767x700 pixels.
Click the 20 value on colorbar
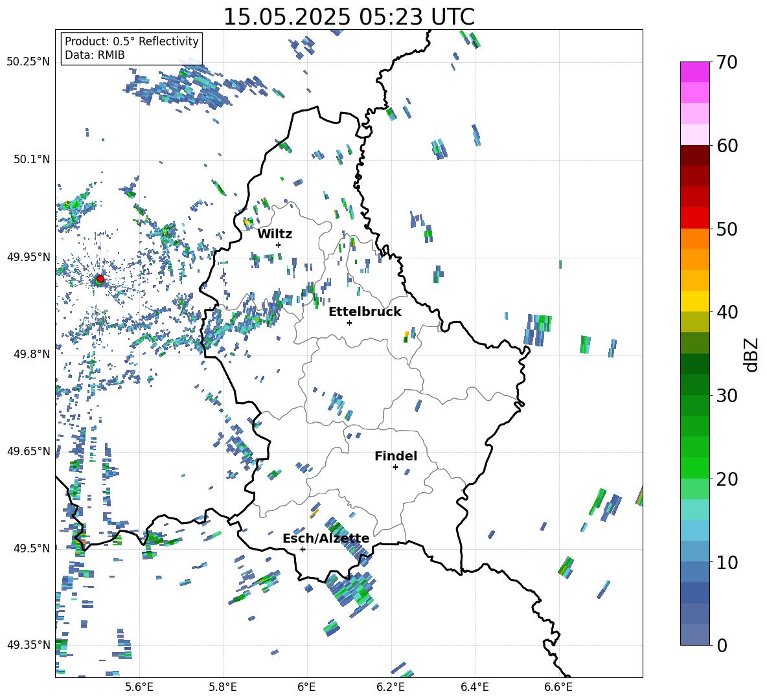coord(727,479)
